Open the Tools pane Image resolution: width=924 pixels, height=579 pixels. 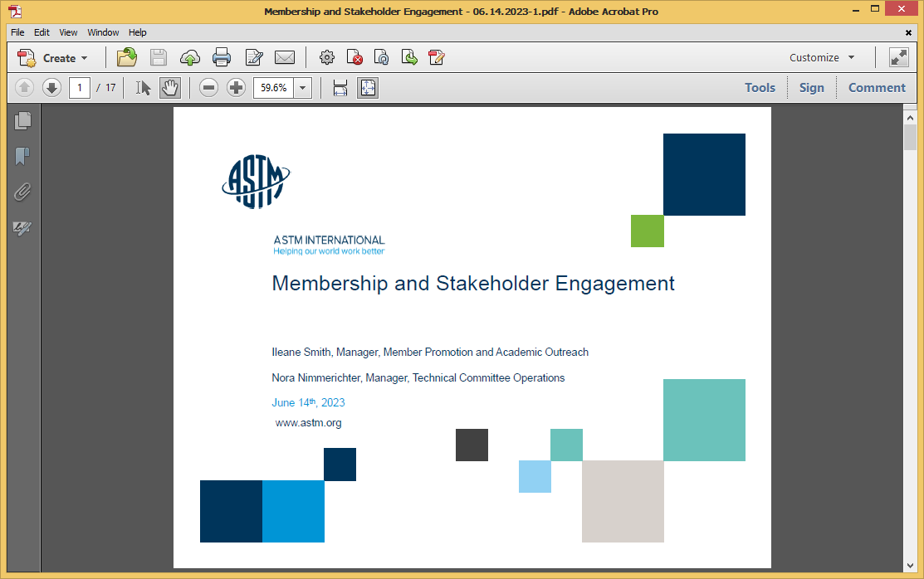click(x=760, y=88)
